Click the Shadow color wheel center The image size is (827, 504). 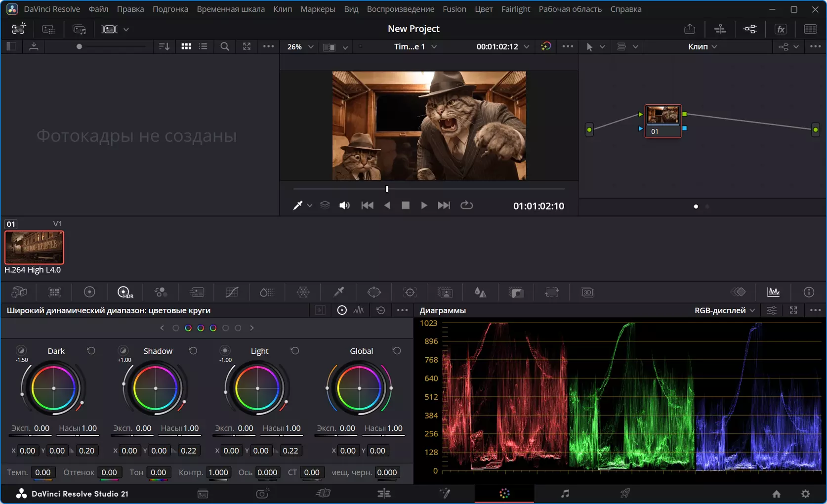tap(156, 388)
